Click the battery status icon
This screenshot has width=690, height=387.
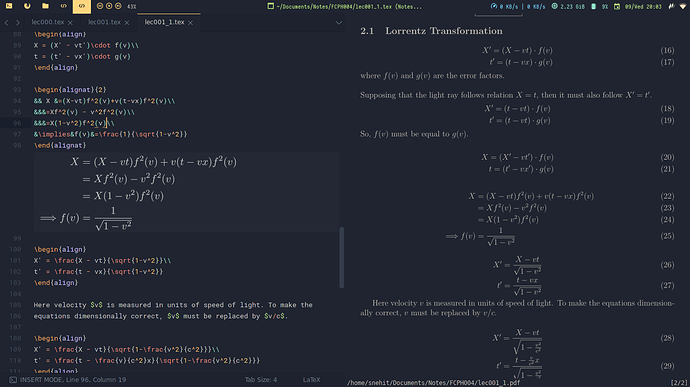(x=594, y=6)
